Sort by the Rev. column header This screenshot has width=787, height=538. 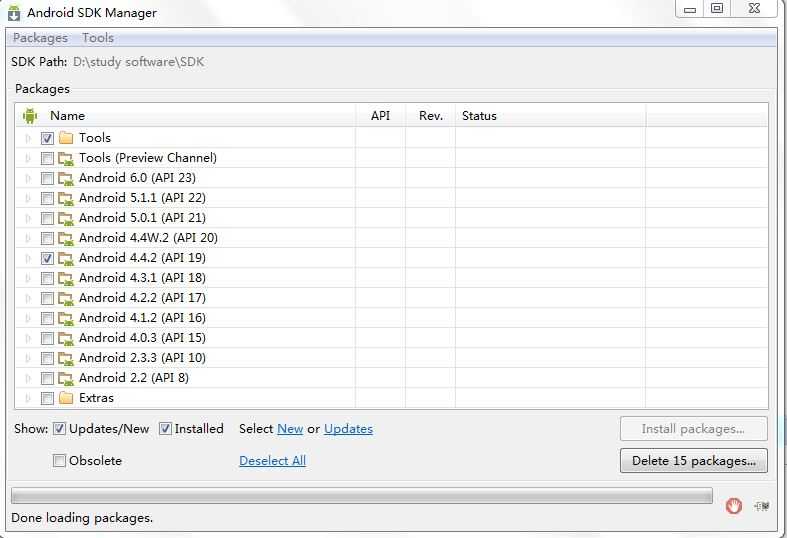point(431,116)
